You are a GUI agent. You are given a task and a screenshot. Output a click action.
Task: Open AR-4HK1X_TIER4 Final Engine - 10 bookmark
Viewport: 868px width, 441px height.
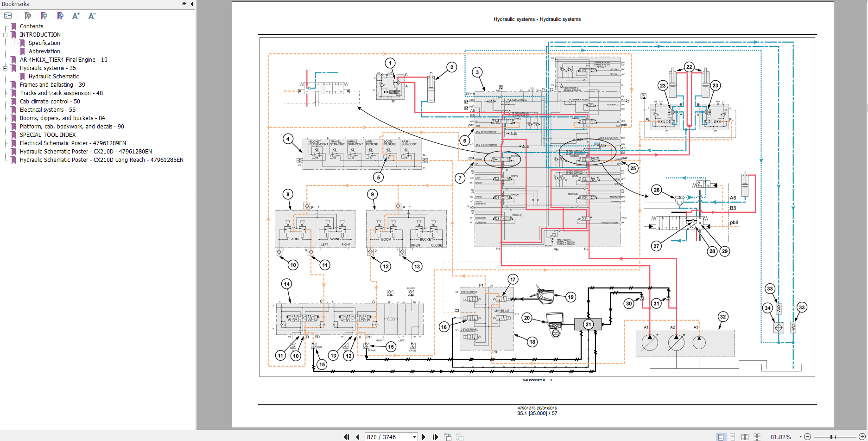coord(63,60)
